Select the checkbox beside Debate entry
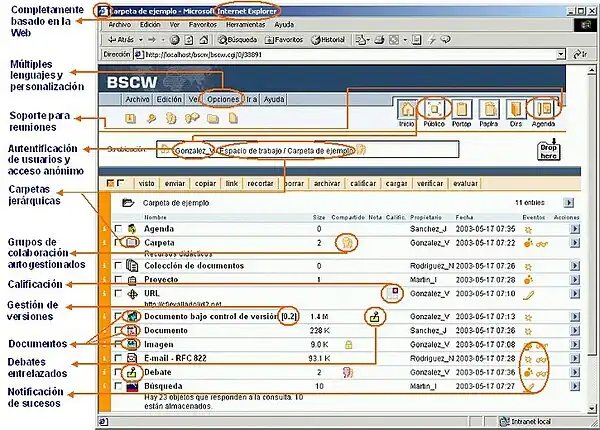The height and width of the screenshot is (430, 600). (119, 371)
